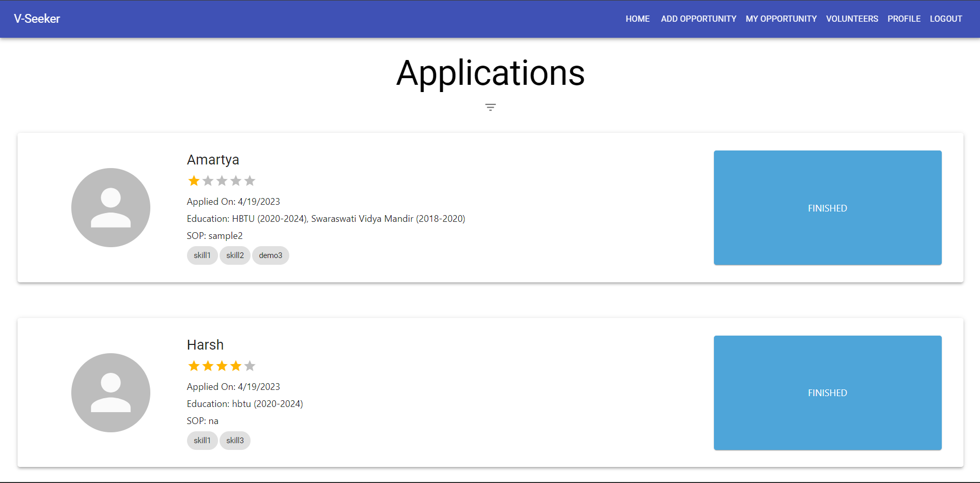Set Harsh's rating to third star

click(x=222, y=366)
